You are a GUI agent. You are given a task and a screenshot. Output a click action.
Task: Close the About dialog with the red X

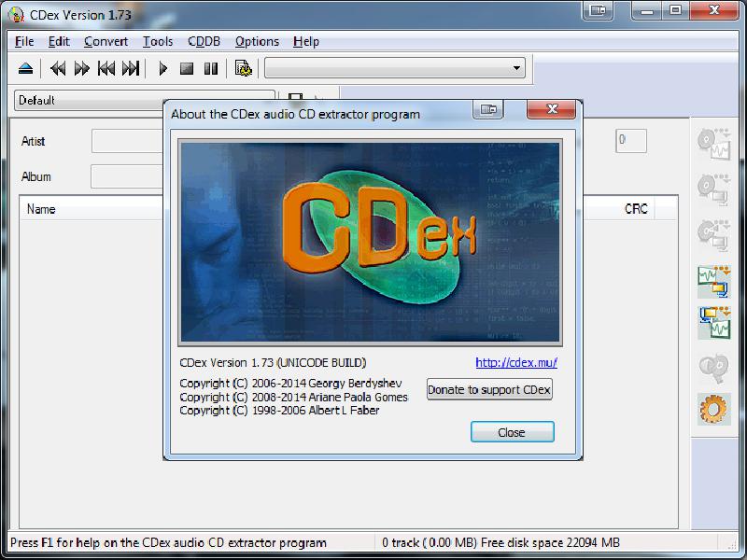[552, 109]
